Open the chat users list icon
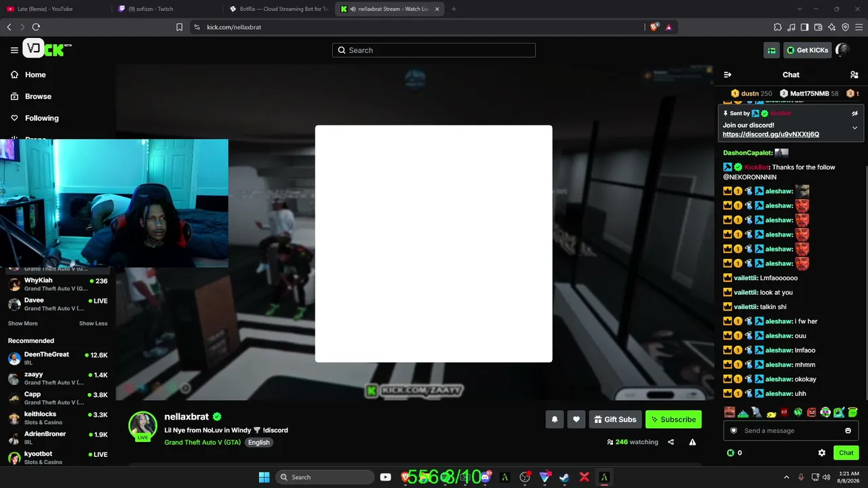 point(854,75)
